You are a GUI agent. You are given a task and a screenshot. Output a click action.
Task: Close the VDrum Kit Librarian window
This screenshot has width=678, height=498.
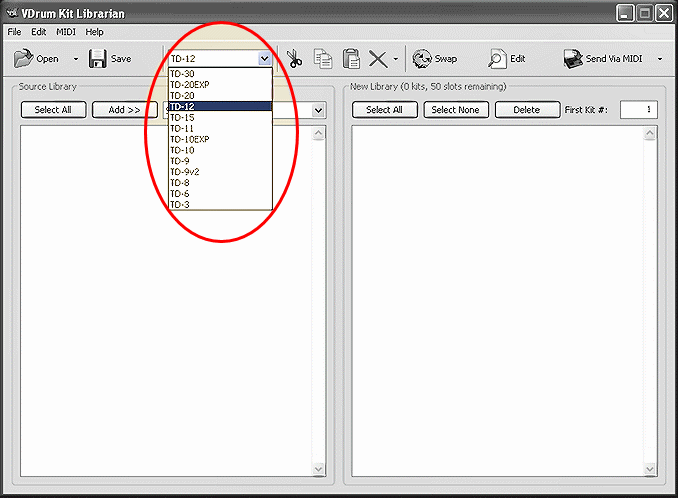point(664,13)
